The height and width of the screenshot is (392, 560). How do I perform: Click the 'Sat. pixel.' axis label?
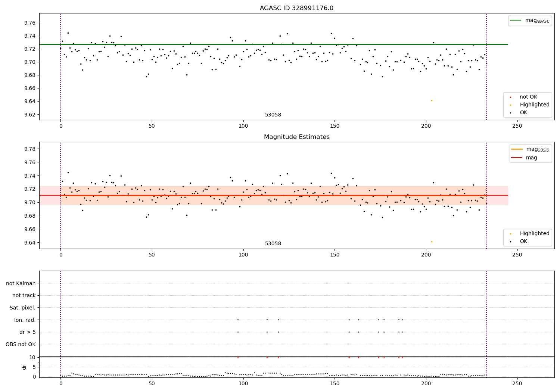click(x=23, y=308)
